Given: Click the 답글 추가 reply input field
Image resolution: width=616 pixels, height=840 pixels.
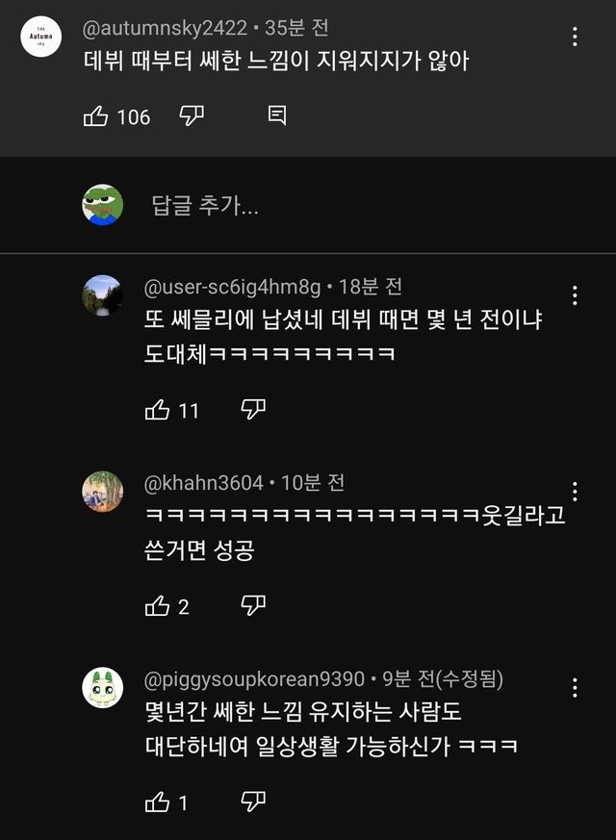Looking at the screenshot, I should coord(205,205).
